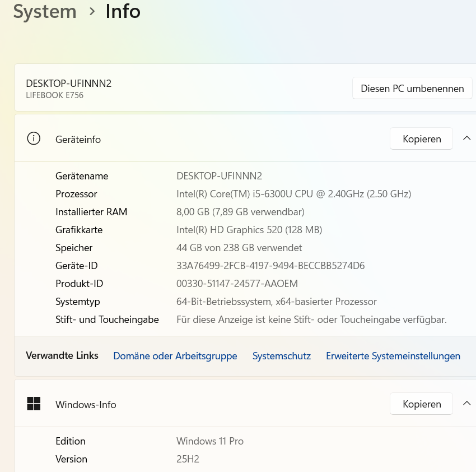Select RAM value 8,00 GB
Image resolution: width=476 pixels, height=472 pixels.
(x=240, y=212)
